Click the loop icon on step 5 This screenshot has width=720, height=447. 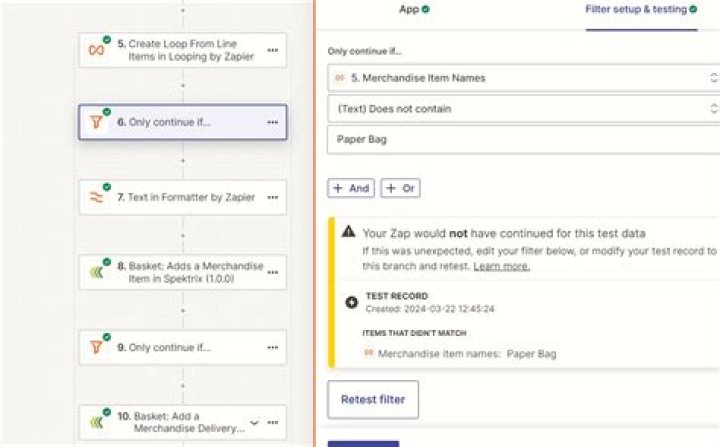(x=96, y=50)
